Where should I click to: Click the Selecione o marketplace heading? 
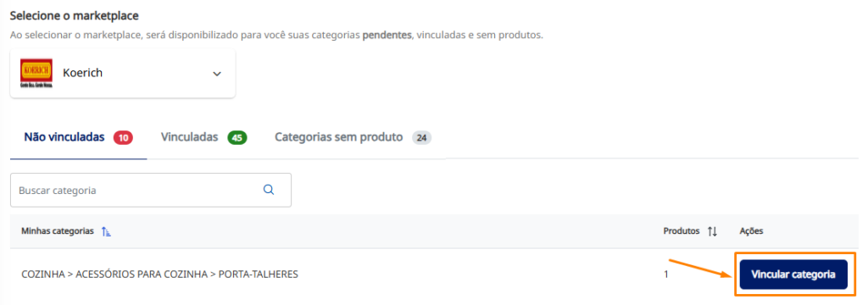pyautogui.click(x=75, y=15)
